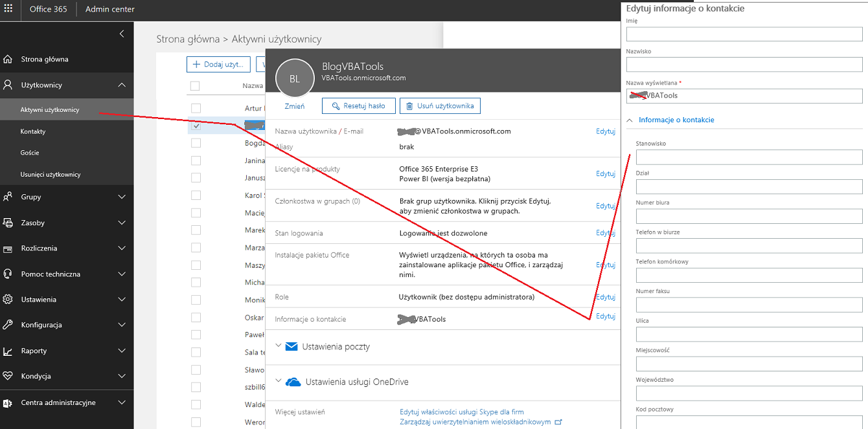The image size is (868, 429).
Task: Click the Zasoby printer icon in sidebar
Action: click(8, 223)
